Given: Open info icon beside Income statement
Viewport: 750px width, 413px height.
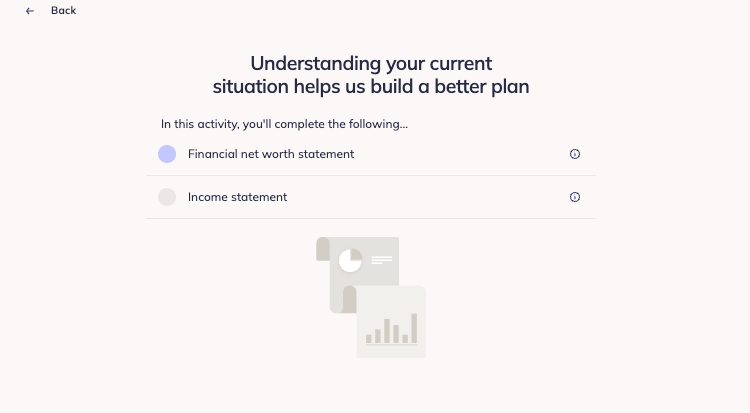Looking at the screenshot, I should pos(574,197).
